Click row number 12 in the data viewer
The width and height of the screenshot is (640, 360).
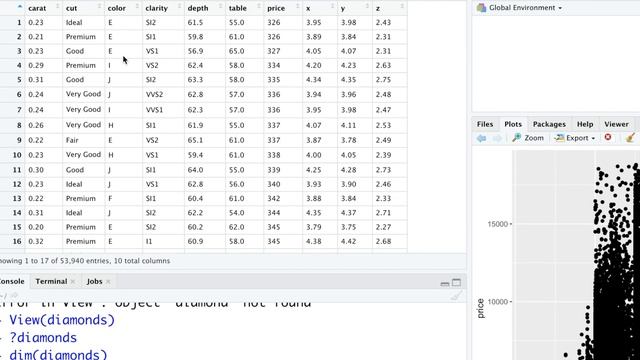[17, 184]
